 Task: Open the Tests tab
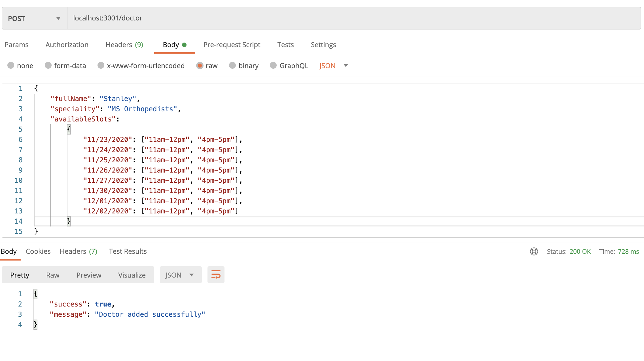click(285, 45)
